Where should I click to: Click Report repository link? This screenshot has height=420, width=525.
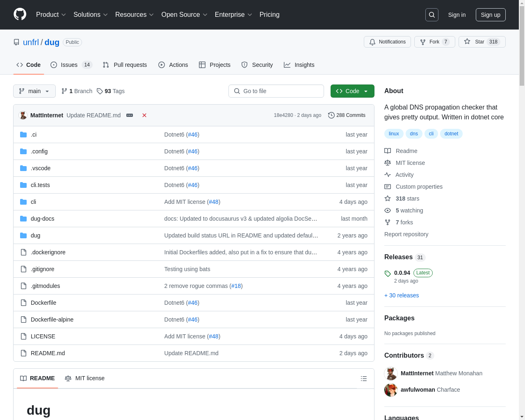(x=406, y=234)
